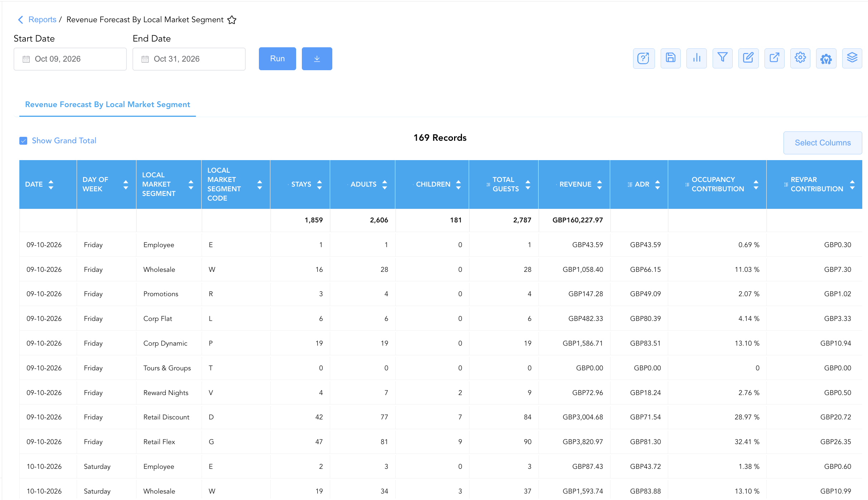This screenshot has width=868, height=500.
Task: Open the help question-mark icon
Action: point(643,58)
